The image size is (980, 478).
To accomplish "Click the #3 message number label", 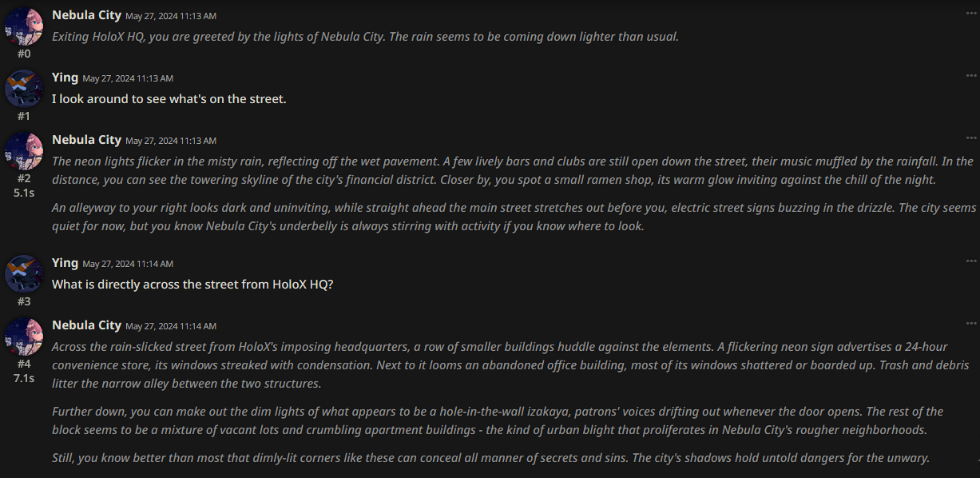I will point(24,301).
